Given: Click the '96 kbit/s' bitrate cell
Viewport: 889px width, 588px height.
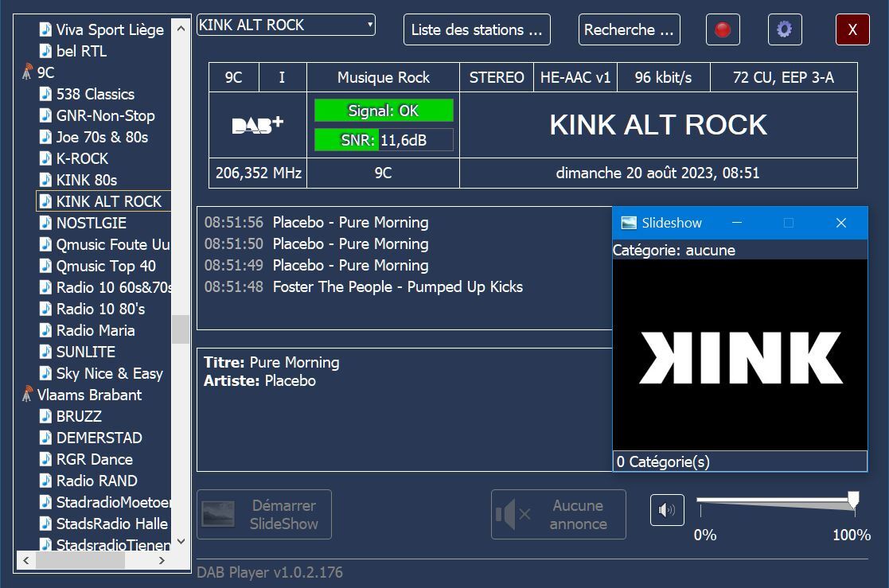Looking at the screenshot, I should point(663,77).
